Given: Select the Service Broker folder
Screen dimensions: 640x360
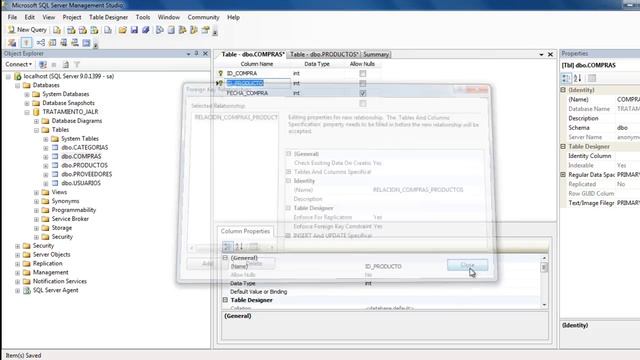Looking at the screenshot, I should 70,219.
